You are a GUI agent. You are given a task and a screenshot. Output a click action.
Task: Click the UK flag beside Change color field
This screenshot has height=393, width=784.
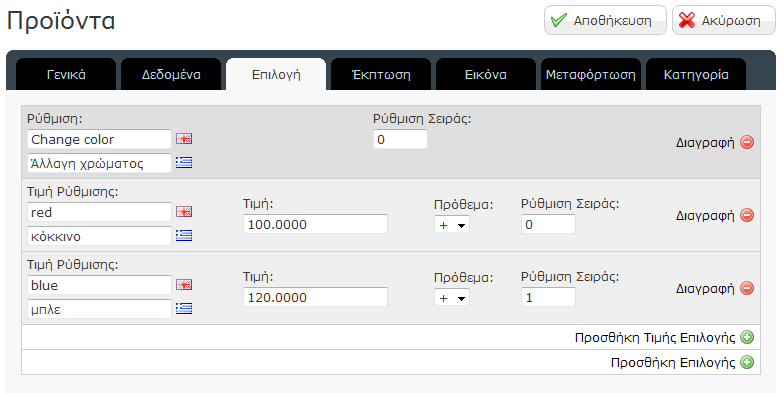[x=184, y=139]
